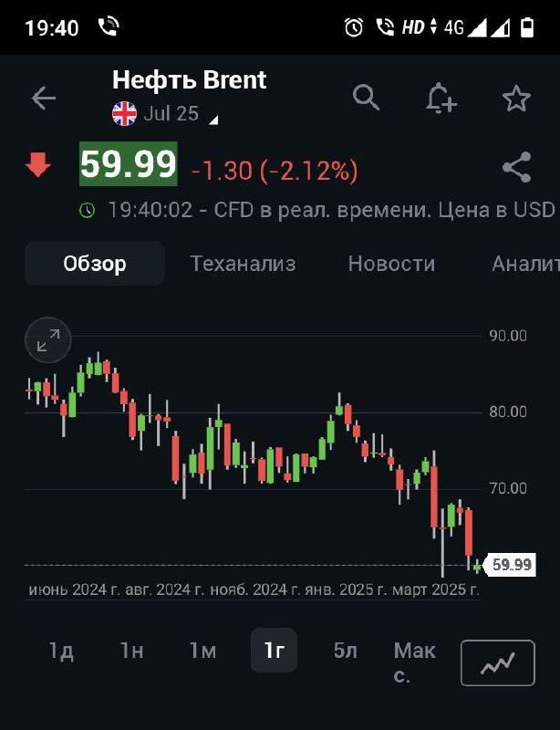Select the Обзор tab
This screenshot has height=730, width=560.
coord(95,264)
